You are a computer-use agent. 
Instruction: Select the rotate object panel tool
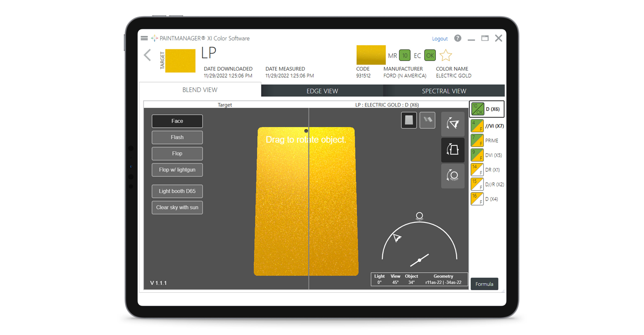pos(452,150)
